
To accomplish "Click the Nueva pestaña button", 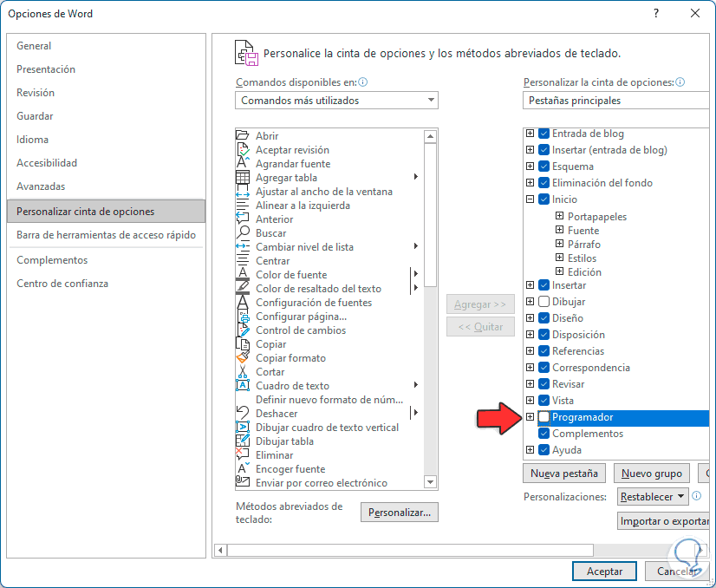I will point(564,474).
